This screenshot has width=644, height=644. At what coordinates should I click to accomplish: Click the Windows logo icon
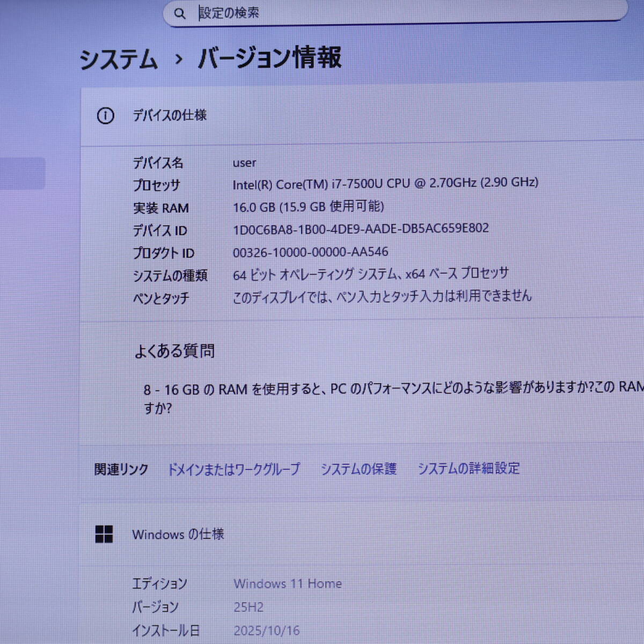(104, 535)
